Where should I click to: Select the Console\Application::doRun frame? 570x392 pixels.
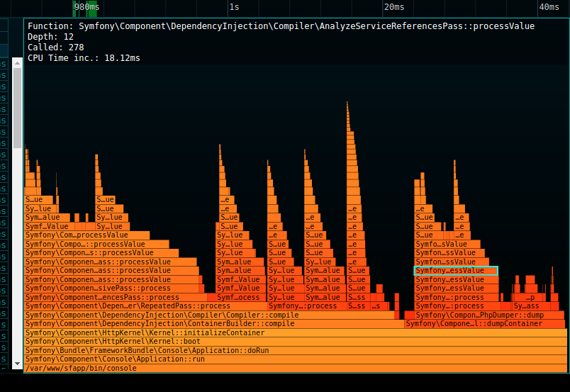[x=295, y=351]
